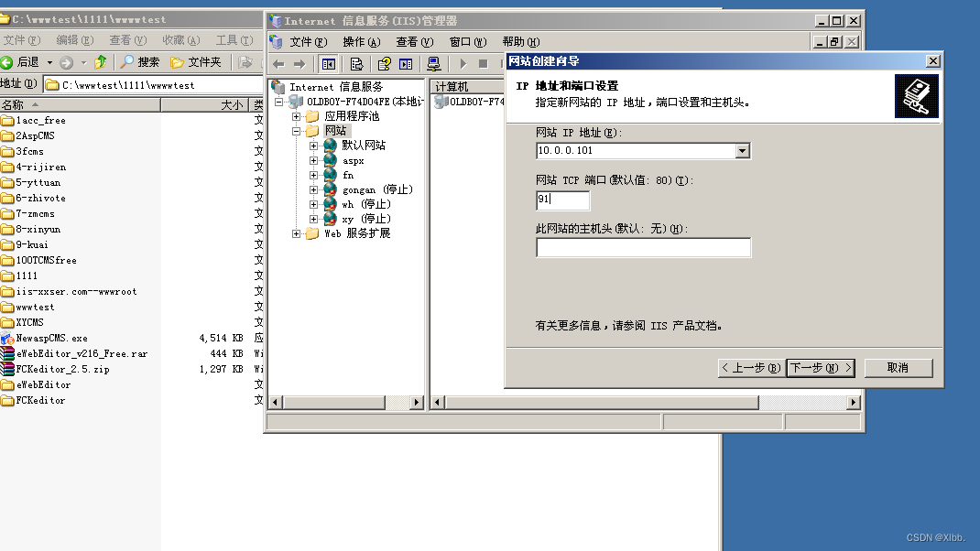Screen dimensions: 980x551
Task: Select the XYCMS folder
Action: pyautogui.click(x=29, y=322)
